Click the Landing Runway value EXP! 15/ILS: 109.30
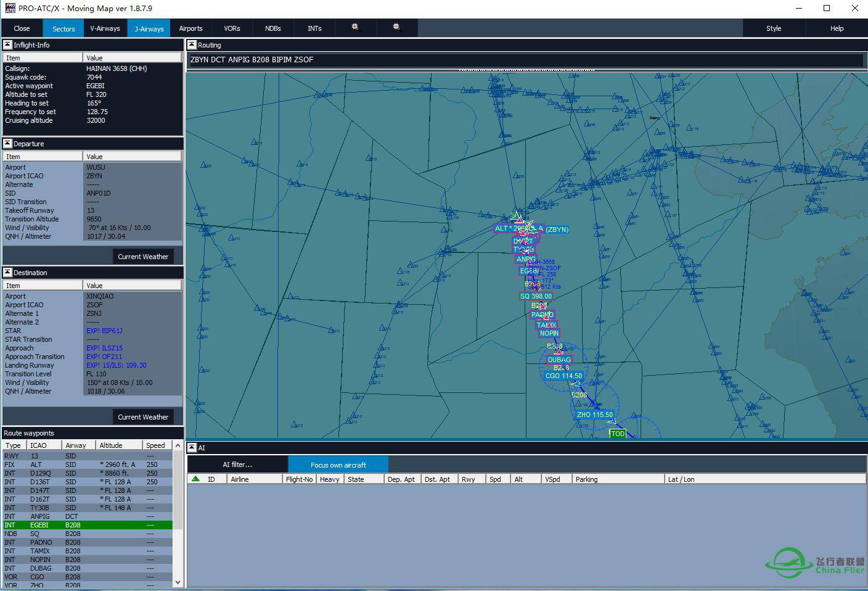868x591 pixels. pos(117,365)
